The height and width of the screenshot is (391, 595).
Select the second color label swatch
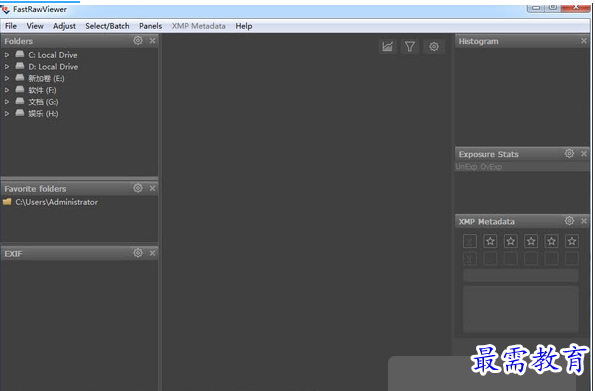tap(511, 259)
